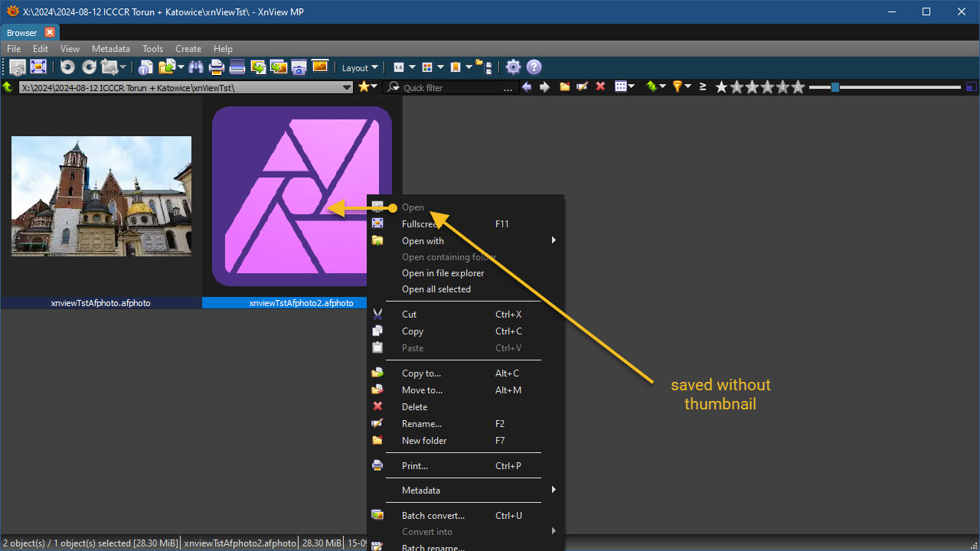Set rating filter to five stars
Screen dimensions: 980x551
tap(798, 87)
